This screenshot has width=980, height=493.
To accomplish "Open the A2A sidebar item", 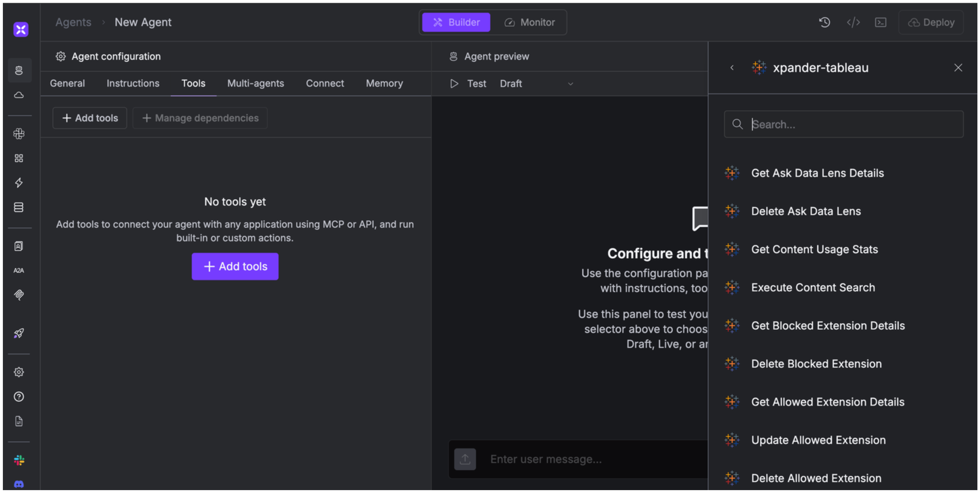I will pos(19,271).
